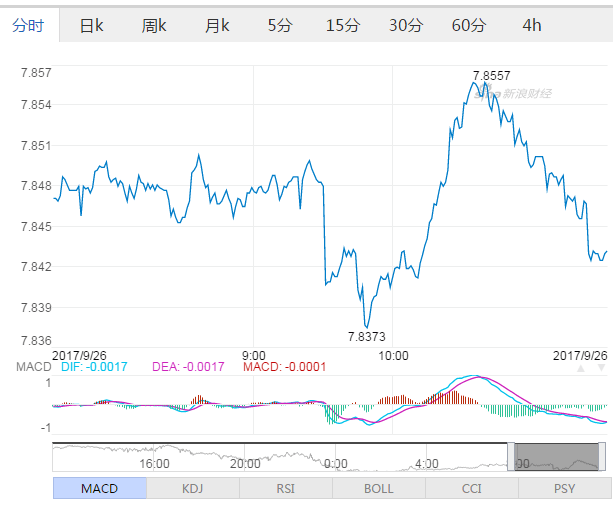
Task: Select the 30分 interval tab
Action: coord(406,26)
